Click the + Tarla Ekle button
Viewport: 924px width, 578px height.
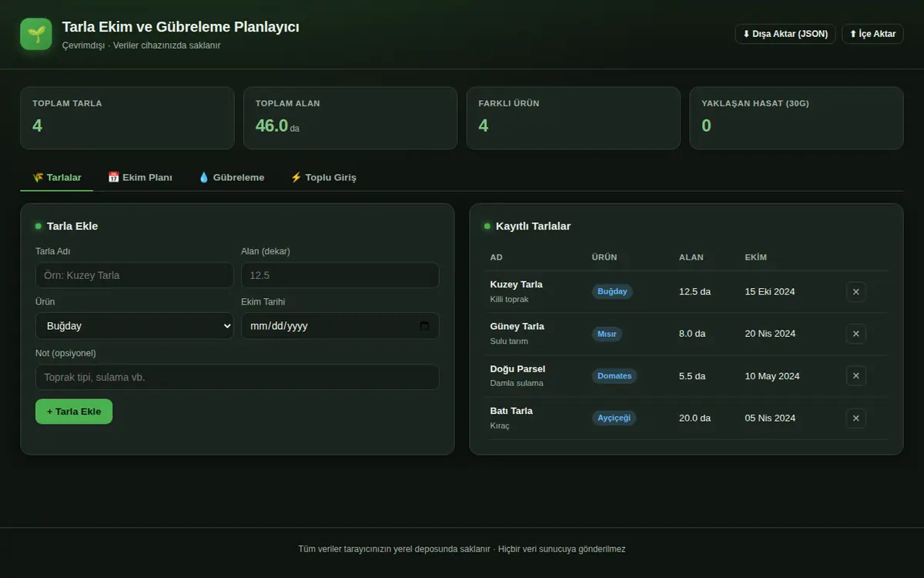74,412
